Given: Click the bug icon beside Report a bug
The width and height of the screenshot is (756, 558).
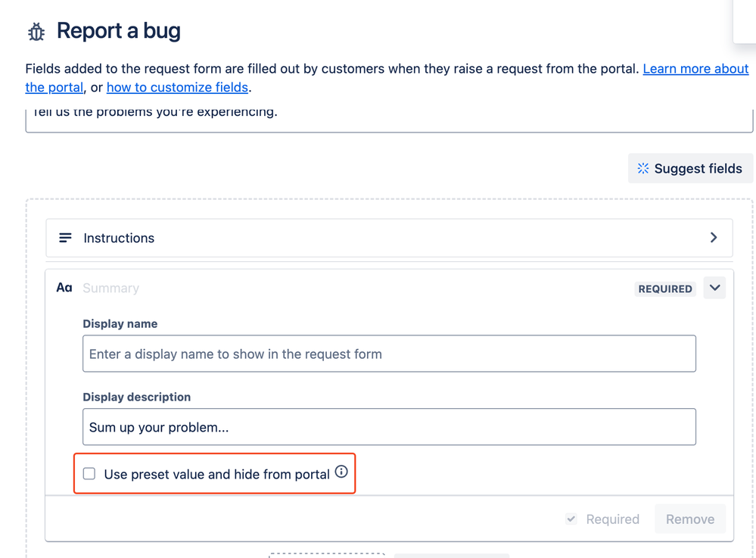Looking at the screenshot, I should [36, 32].
